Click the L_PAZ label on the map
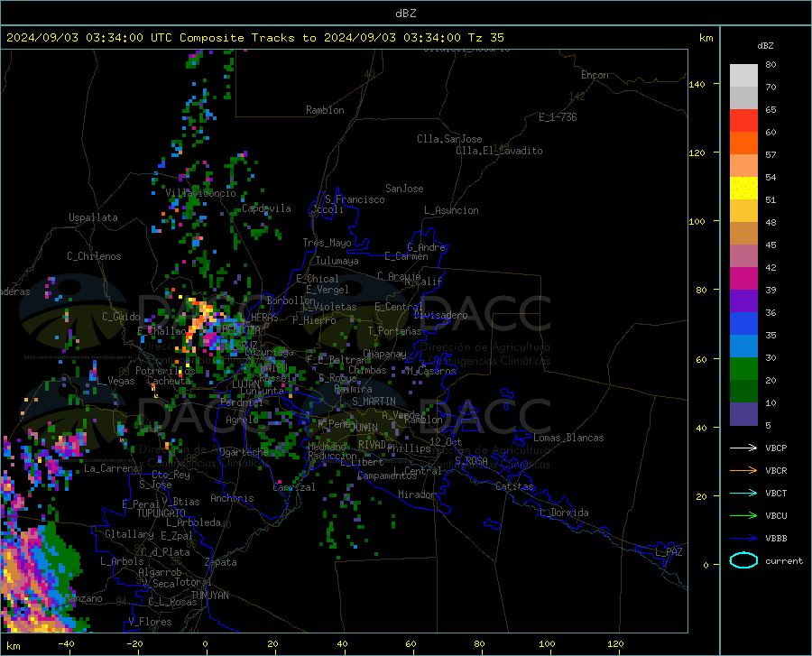Viewport: 812px width, 656px height. (x=669, y=552)
